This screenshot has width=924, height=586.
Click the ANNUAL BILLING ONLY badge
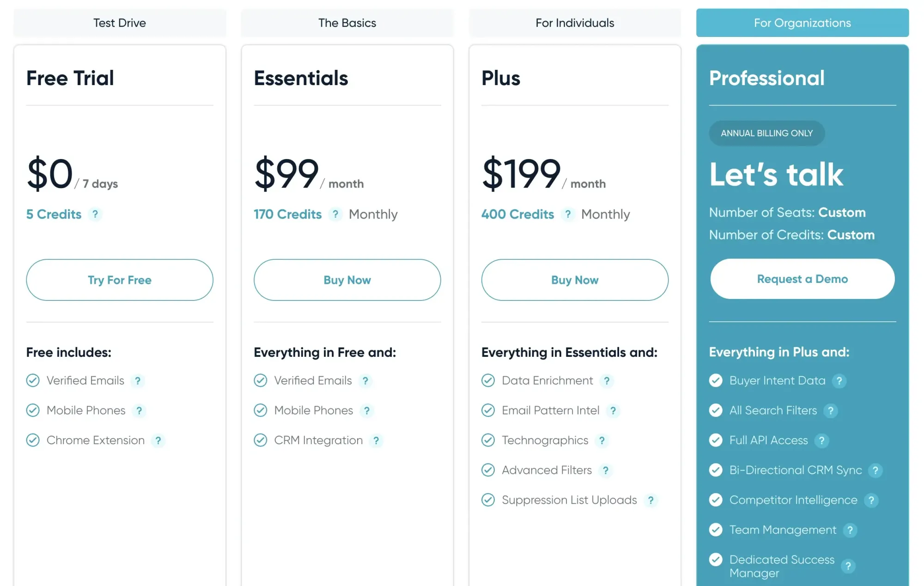(766, 133)
